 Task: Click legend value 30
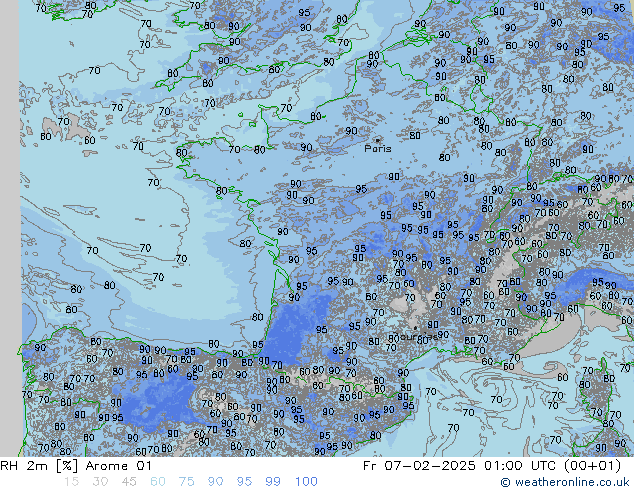(100, 482)
